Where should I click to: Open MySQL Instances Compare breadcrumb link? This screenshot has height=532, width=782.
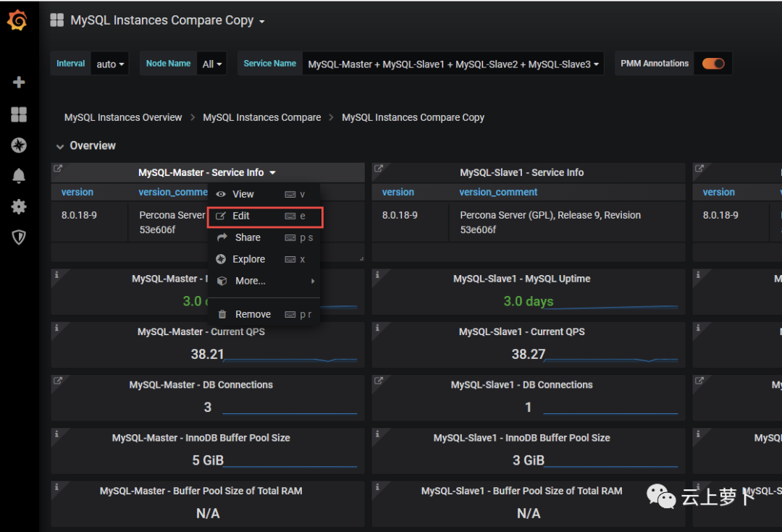[x=262, y=117]
